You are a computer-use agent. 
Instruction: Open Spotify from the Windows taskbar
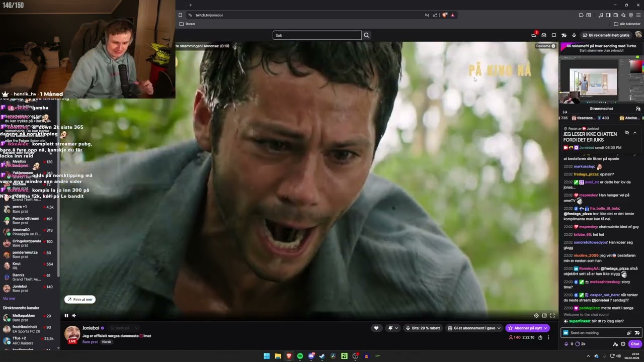point(300,356)
